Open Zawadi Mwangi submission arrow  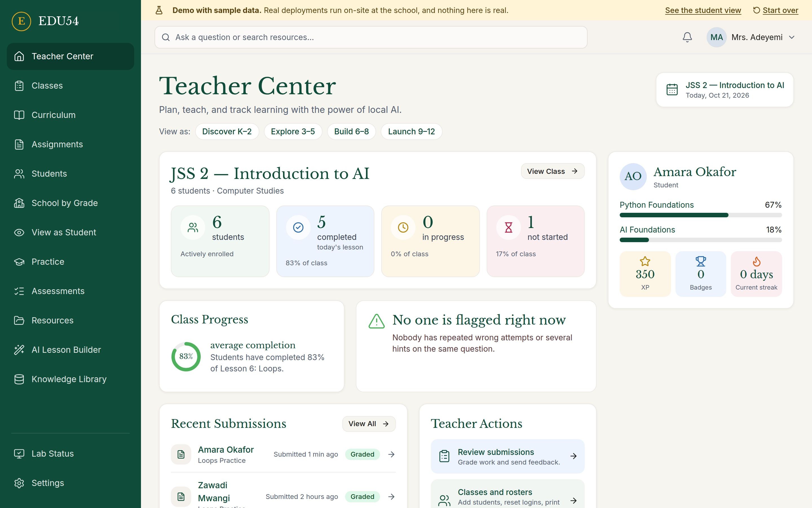[391, 497]
